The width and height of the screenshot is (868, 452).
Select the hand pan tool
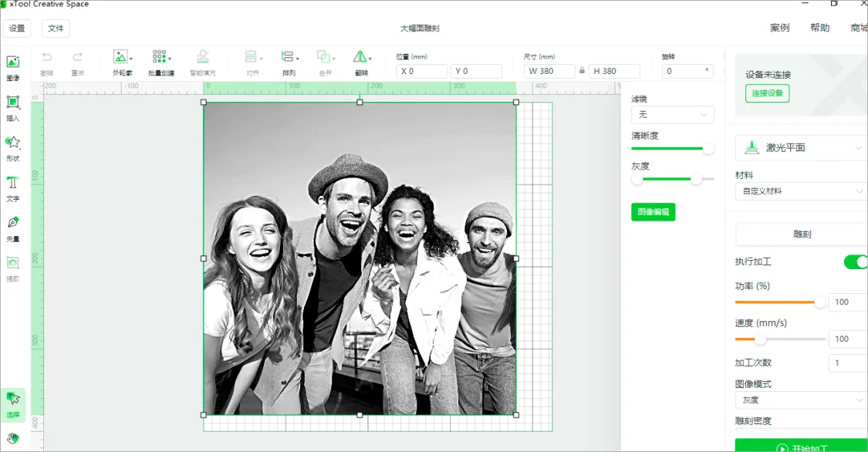tap(13, 438)
